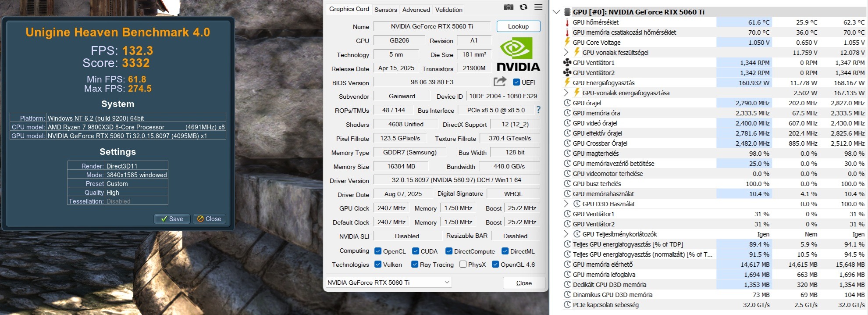Image resolution: width=868 pixels, height=315 pixels.
Task: Click the Lookup button
Action: pyautogui.click(x=518, y=26)
